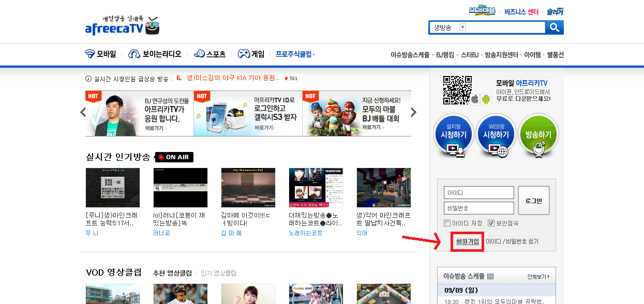Image resolution: width=644 pixels, height=304 pixels.
Task: Open the 마인크래프트 능력 broadcast thumbnail
Action: pos(113,188)
